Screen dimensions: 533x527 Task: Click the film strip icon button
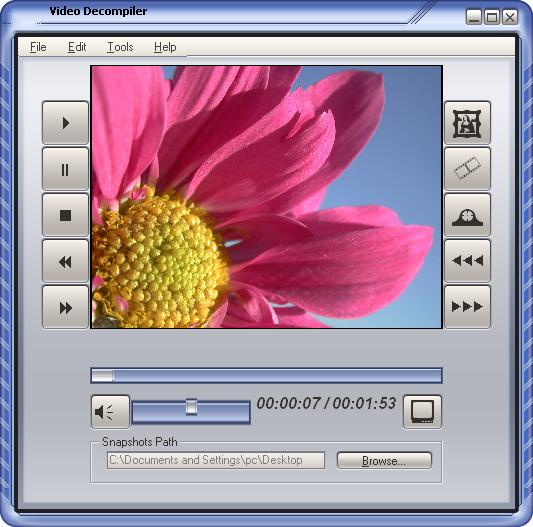pyautogui.click(x=467, y=169)
